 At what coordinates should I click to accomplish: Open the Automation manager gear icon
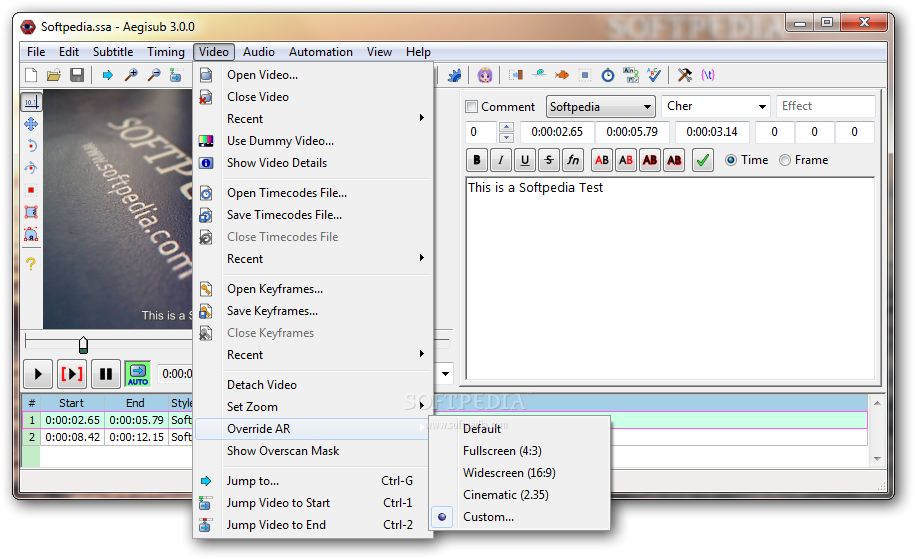pos(455,75)
